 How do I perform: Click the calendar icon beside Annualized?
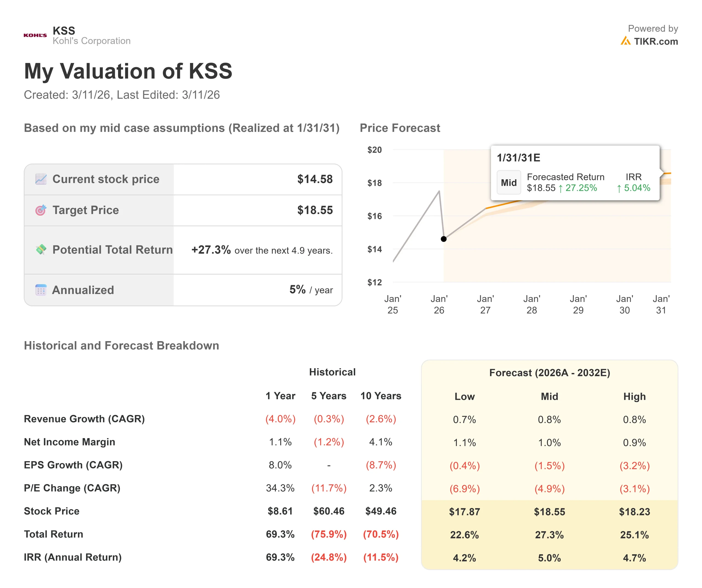pos(41,290)
